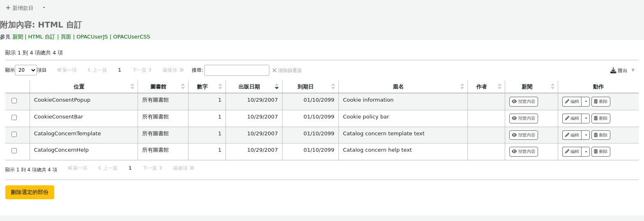This screenshot has height=221, width=644.
Task: Go to the 新聞 link in See also
Action: coord(18,37)
